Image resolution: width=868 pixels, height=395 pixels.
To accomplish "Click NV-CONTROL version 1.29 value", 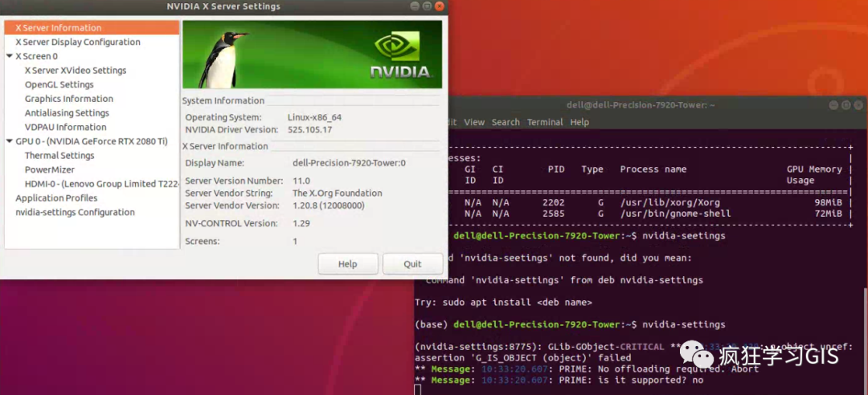I will point(301,223).
